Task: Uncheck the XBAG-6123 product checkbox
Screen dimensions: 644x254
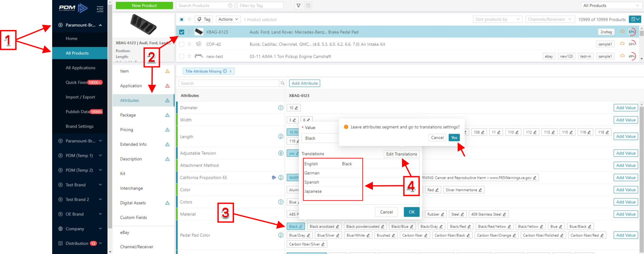Action: [x=182, y=32]
